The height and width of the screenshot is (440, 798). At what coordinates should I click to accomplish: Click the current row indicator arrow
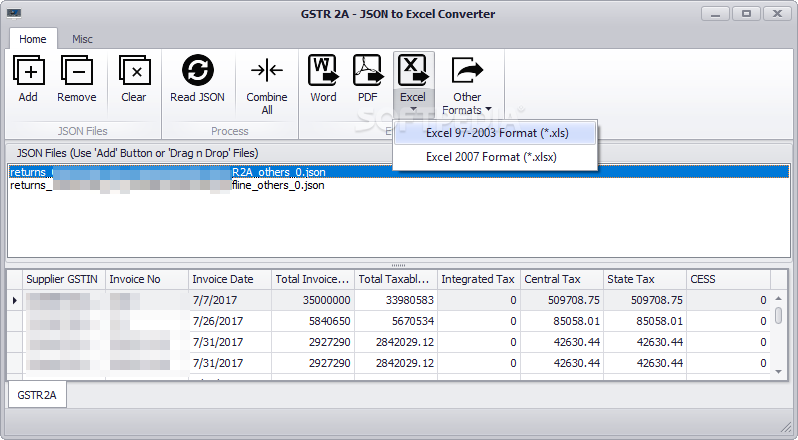(x=15, y=300)
